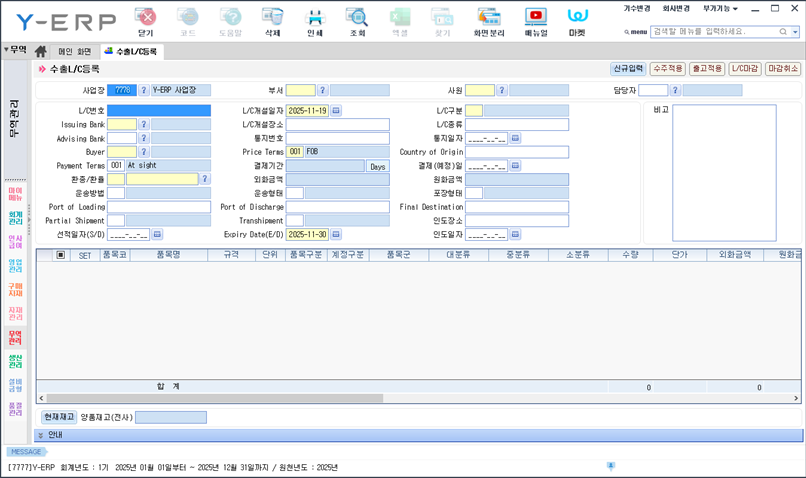This screenshot has height=478, width=806.
Task: Switch to the 메인 화면 tab
Action: (x=74, y=51)
